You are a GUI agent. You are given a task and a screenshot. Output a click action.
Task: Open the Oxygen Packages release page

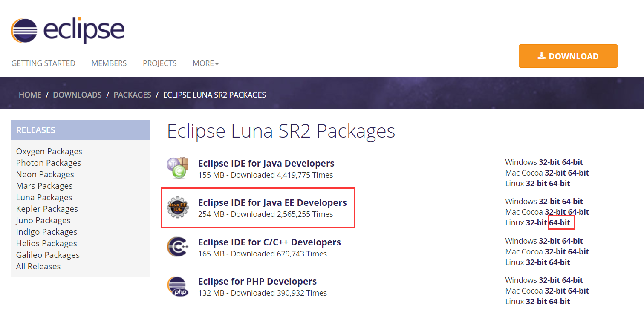pos(49,151)
